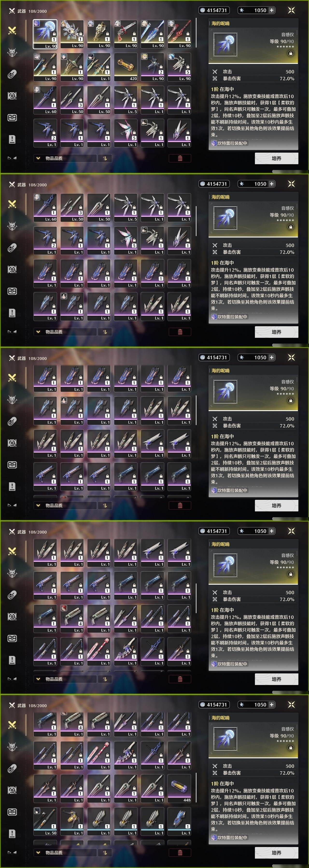This screenshot has width=309, height=868.
Task: Expand the 物品品质 sort dropdown
Action: (x=65, y=158)
